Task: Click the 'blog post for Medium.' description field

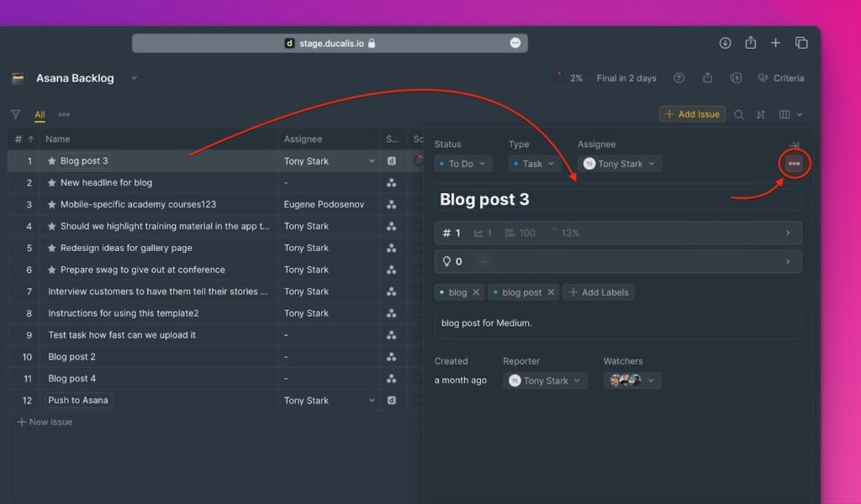Action: tap(618, 325)
